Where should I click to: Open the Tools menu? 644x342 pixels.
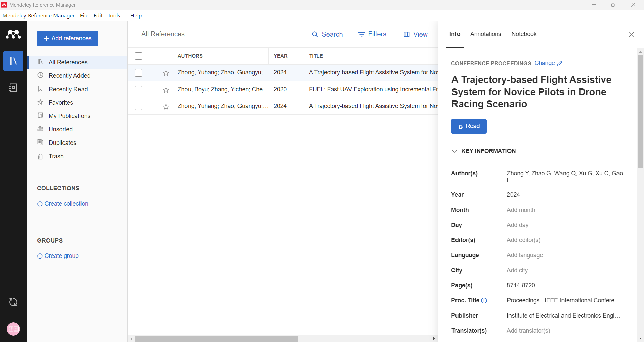tap(114, 16)
